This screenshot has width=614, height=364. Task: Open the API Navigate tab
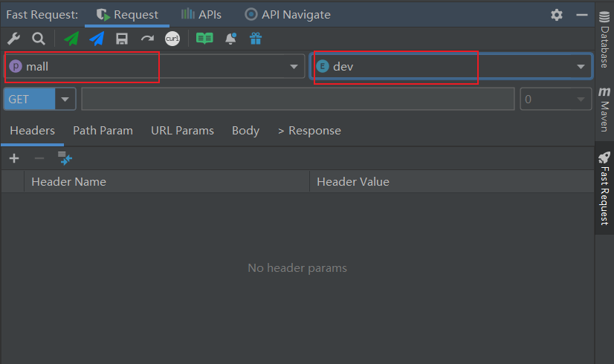click(x=288, y=15)
